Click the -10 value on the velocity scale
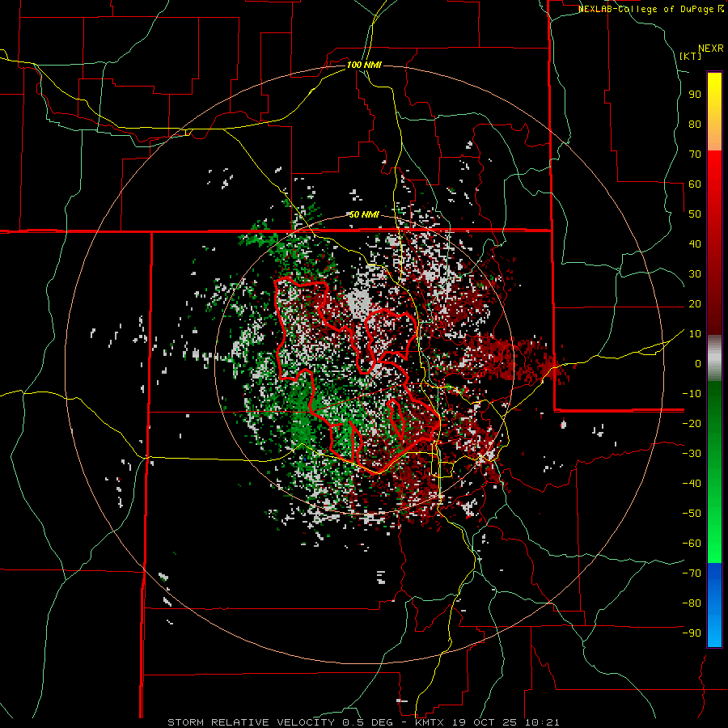The width and height of the screenshot is (728, 728). (x=692, y=394)
